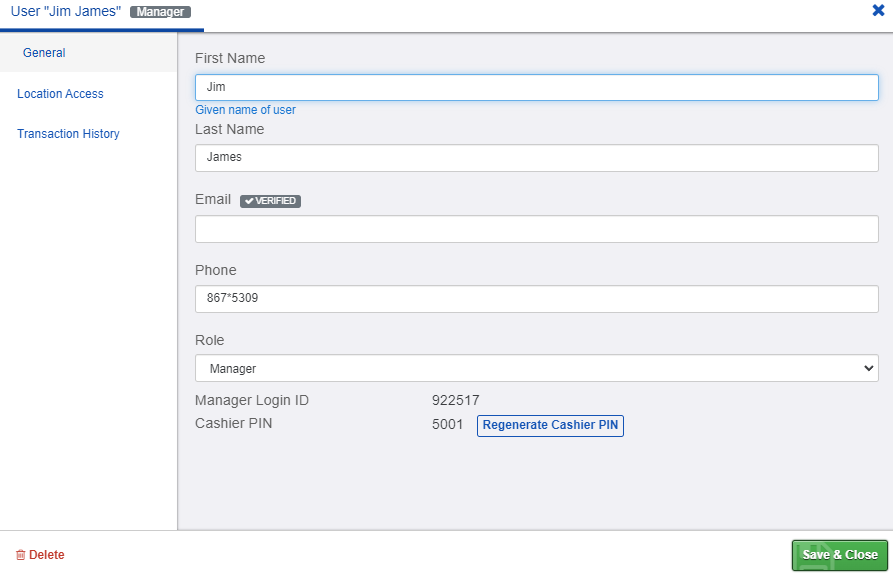Screen dimensions: 893x578
Task: Open the Location Access section
Action: tap(60, 94)
